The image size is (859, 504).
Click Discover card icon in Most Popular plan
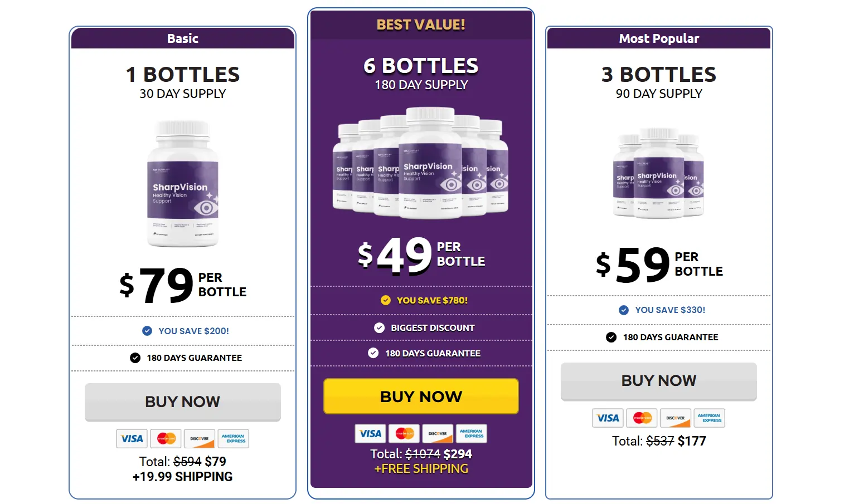click(x=675, y=418)
